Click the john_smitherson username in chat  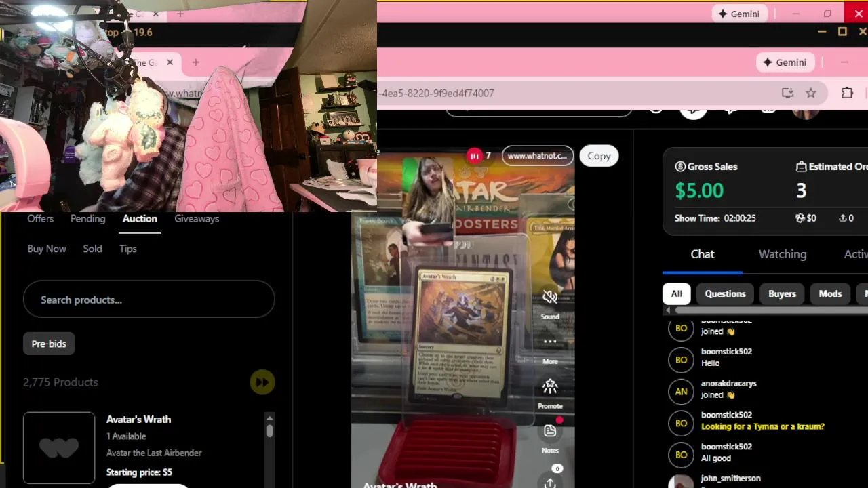click(x=731, y=479)
